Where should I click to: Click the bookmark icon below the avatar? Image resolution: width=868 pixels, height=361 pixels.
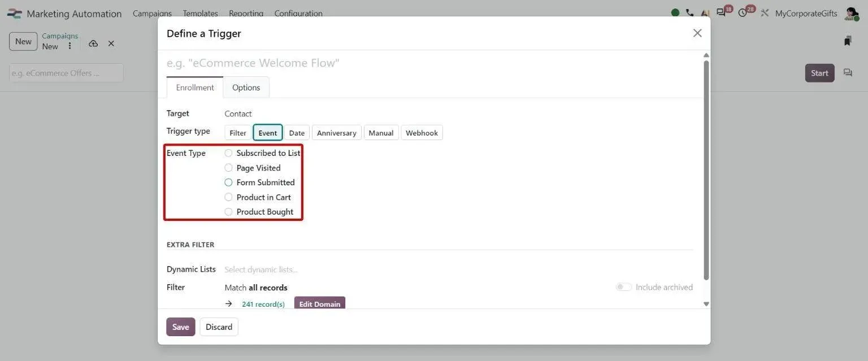848,41
